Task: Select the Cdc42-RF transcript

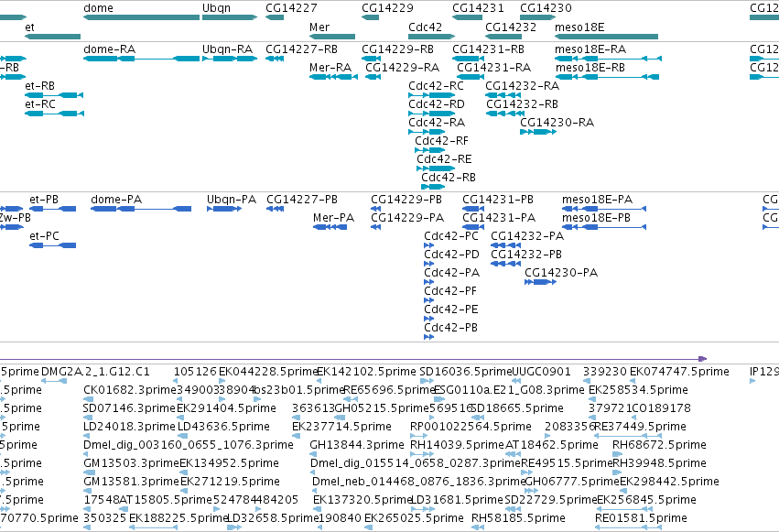Action: [430, 150]
